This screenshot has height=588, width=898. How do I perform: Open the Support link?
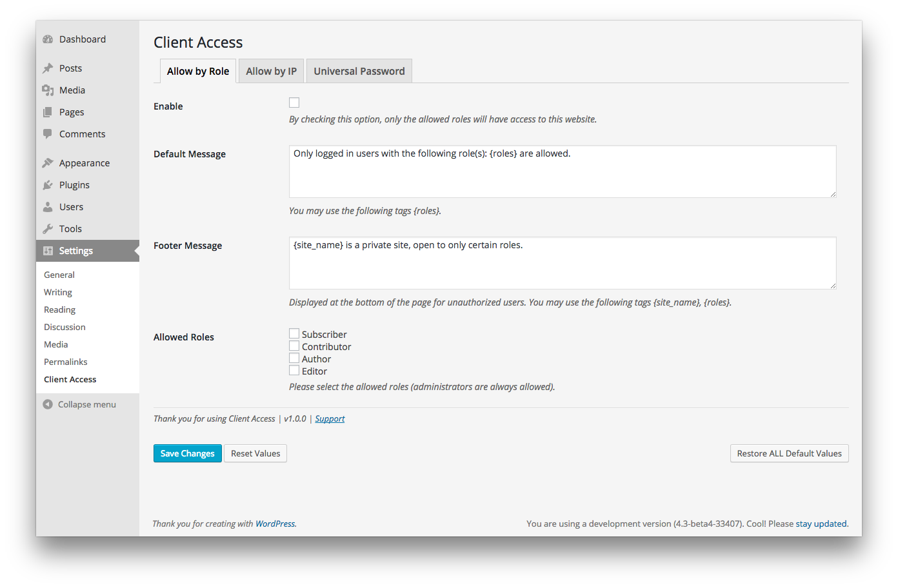tap(330, 418)
